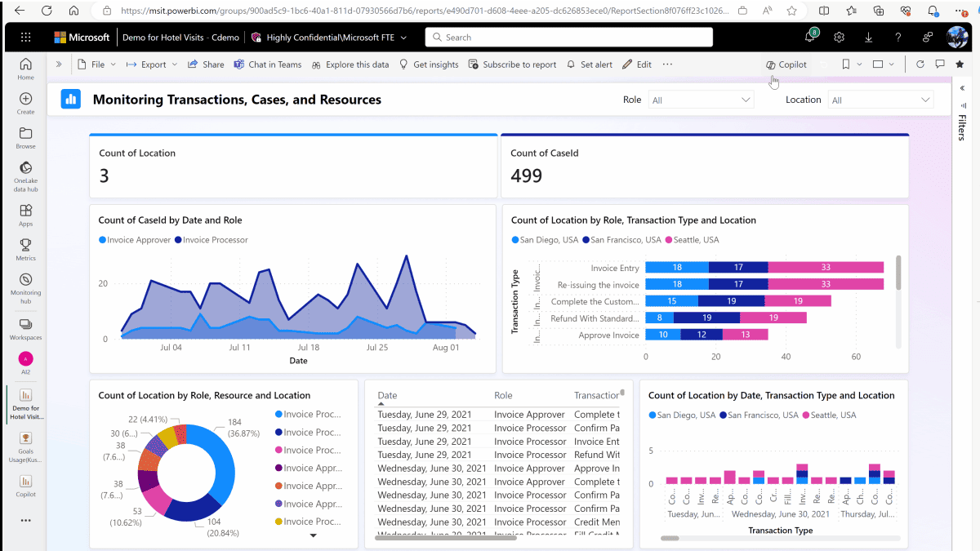The image size is (980, 551).
Task: Open the Copilot pane from the toolbar
Action: pyautogui.click(x=786, y=64)
